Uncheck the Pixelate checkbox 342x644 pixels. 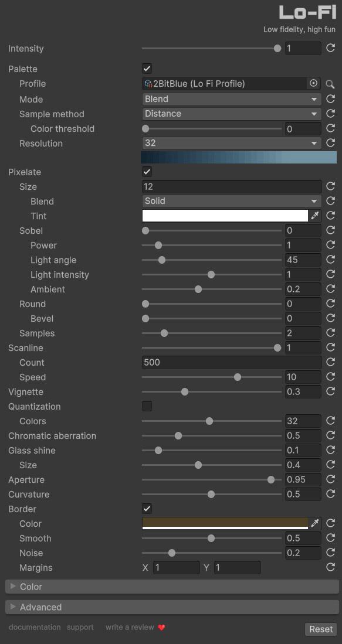147,172
